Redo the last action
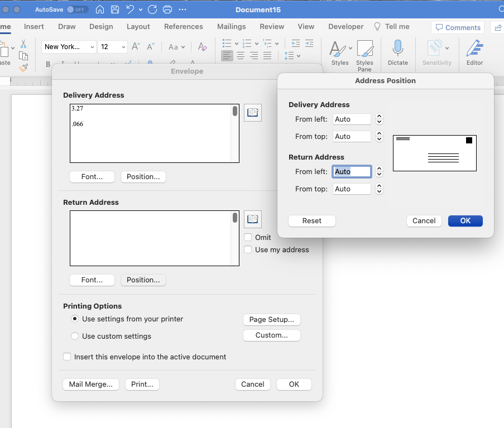The width and height of the screenshot is (504, 428). 152,9
